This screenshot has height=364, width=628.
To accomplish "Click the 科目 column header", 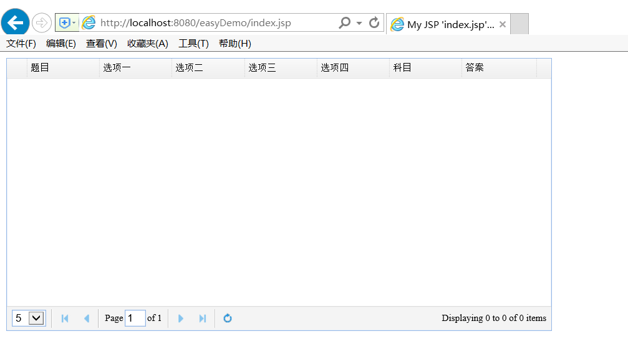I will point(426,68).
